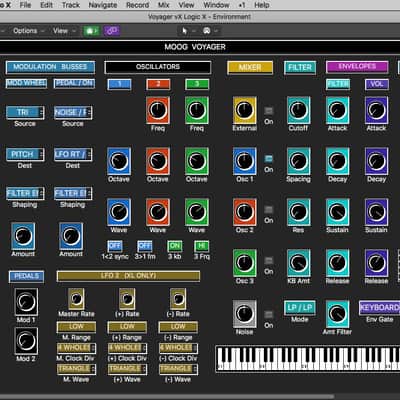Click the green oscillator 3 Wave knob
The height and width of the screenshot is (400, 400).
[197, 212]
